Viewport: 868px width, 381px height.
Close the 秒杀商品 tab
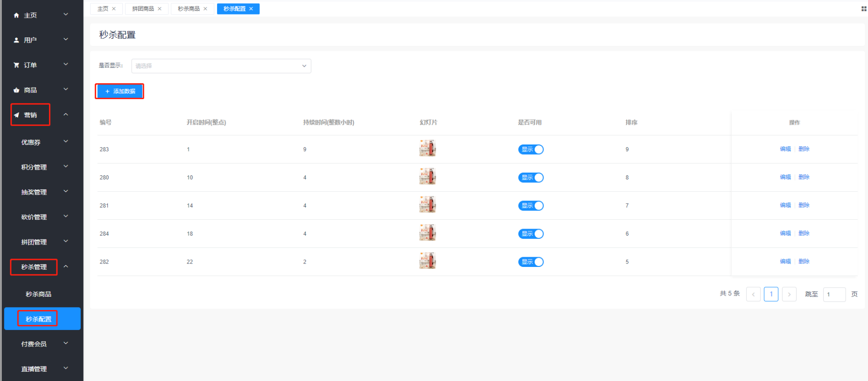(x=205, y=9)
